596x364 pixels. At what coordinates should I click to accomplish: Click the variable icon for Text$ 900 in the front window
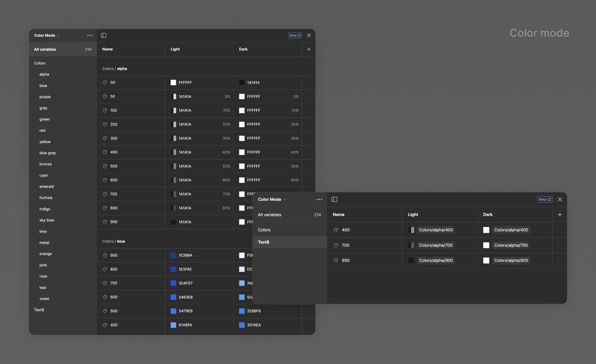pyautogui.click(x=336, y=260)
